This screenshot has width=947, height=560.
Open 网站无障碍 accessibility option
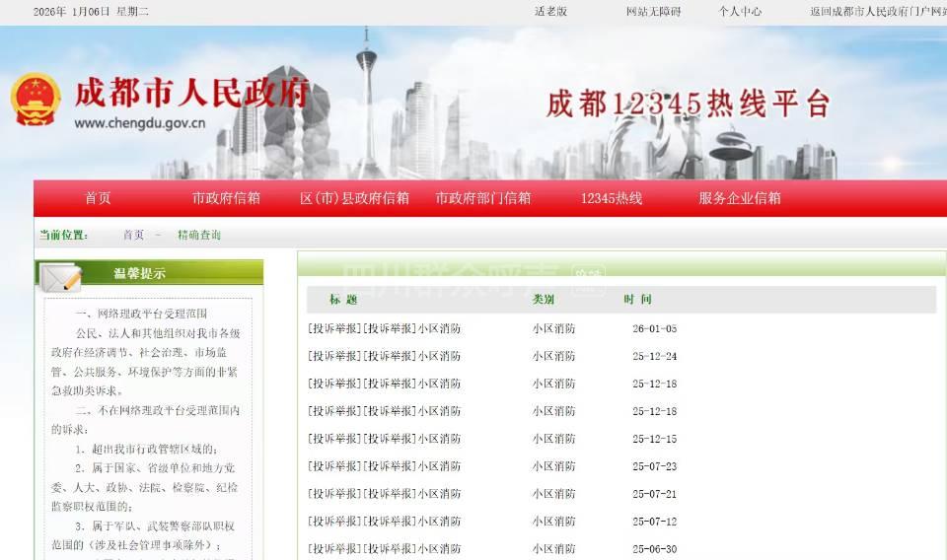tap(653, 12)
